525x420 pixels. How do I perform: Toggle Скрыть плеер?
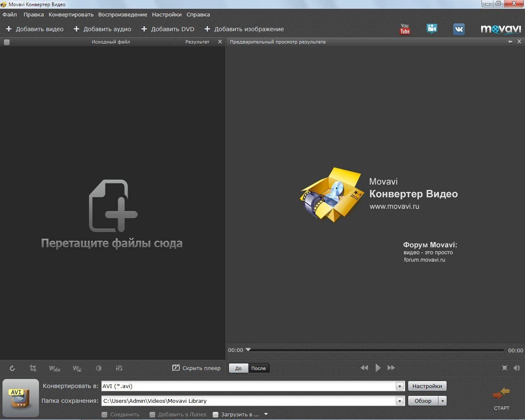(196, 368)
